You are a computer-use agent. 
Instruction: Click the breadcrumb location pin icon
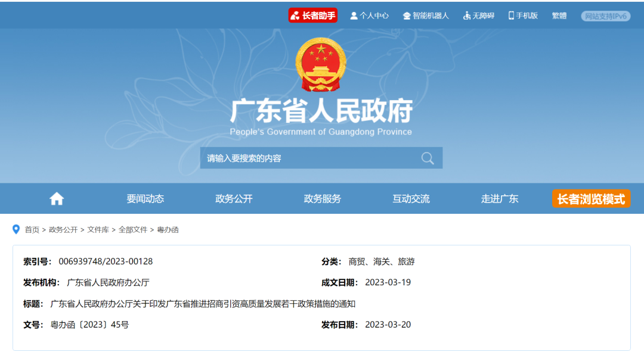16,229
